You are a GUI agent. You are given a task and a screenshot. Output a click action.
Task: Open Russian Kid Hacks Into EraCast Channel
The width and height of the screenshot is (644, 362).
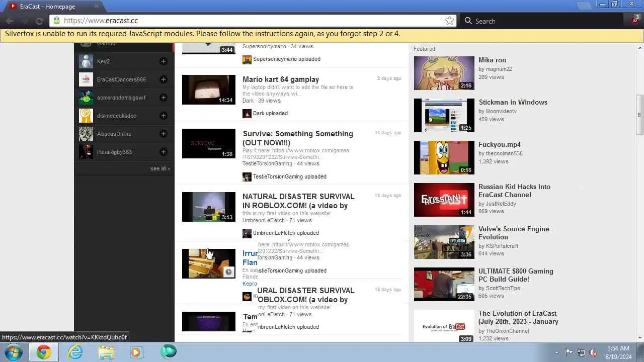[x=514, y=191]
